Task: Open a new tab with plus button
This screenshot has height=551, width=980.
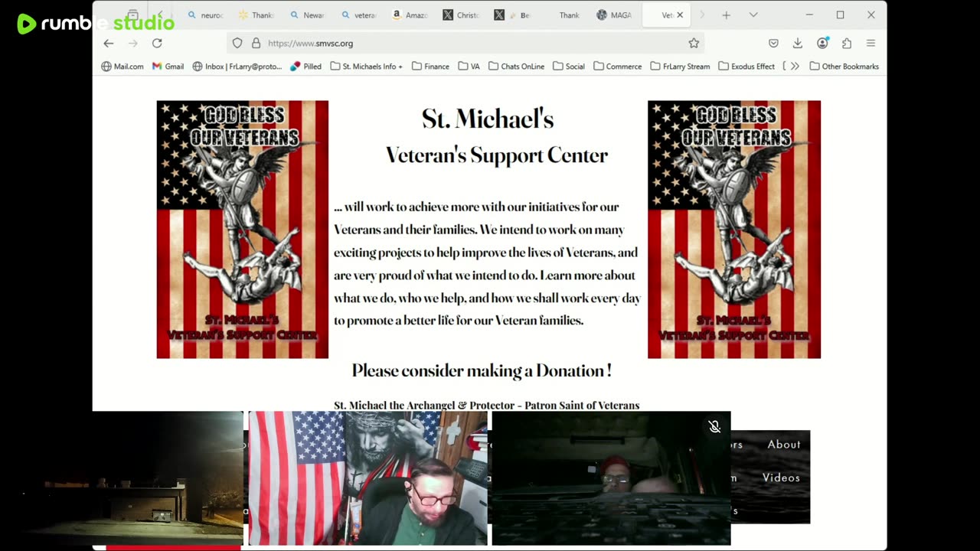Action: [726, 15]
